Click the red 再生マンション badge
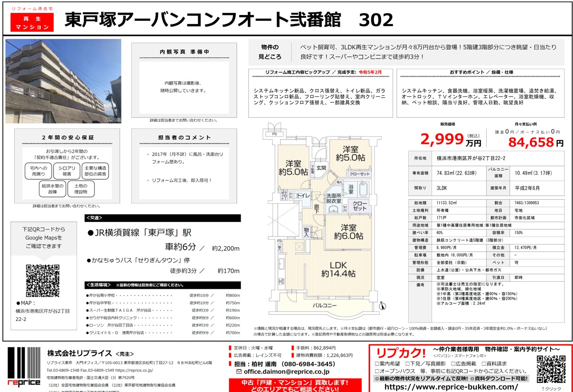The width and height of the screenshot is (573, 392). [32, 22]
